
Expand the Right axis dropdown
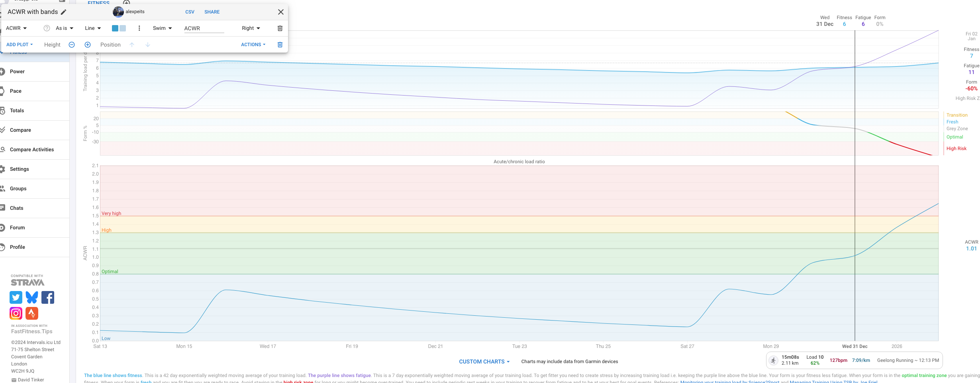pos(251,28)
